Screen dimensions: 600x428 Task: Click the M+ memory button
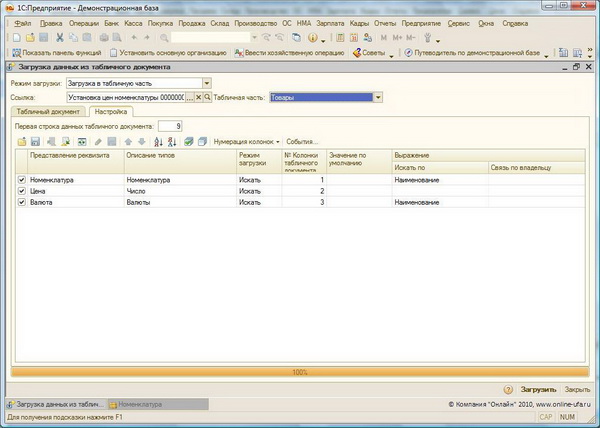397,37
